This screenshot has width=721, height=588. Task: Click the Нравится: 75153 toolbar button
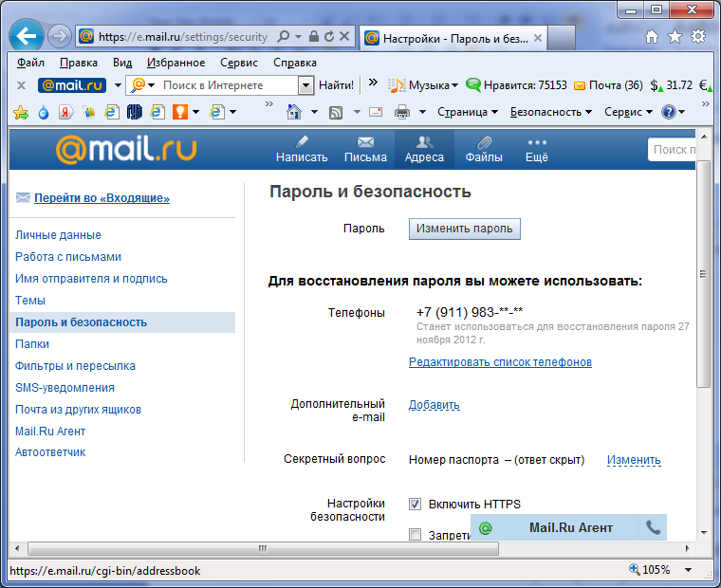click(516, 85)
